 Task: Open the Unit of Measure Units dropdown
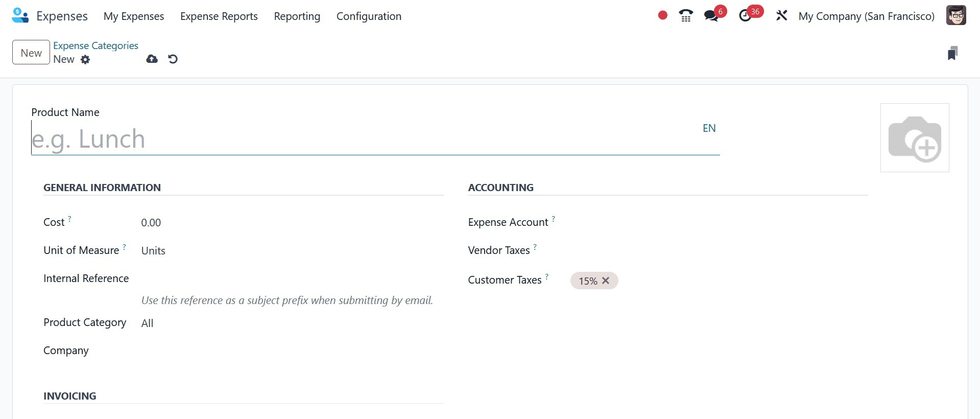coord(292,251)
